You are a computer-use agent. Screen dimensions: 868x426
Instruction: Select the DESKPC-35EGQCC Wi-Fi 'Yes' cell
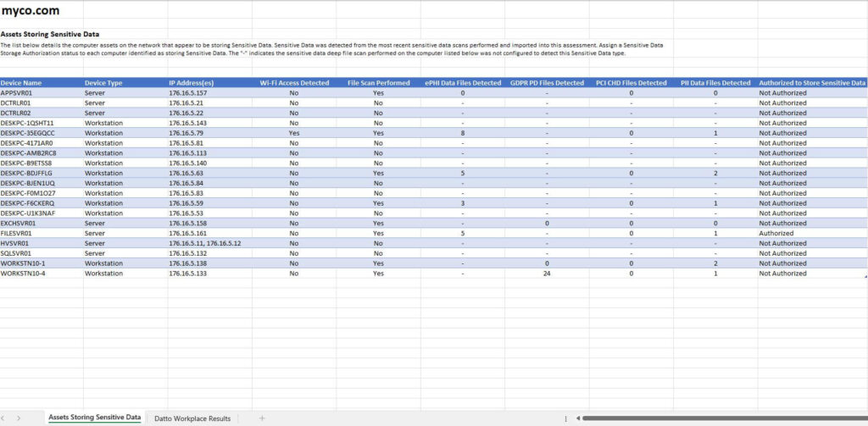[294, 133]
